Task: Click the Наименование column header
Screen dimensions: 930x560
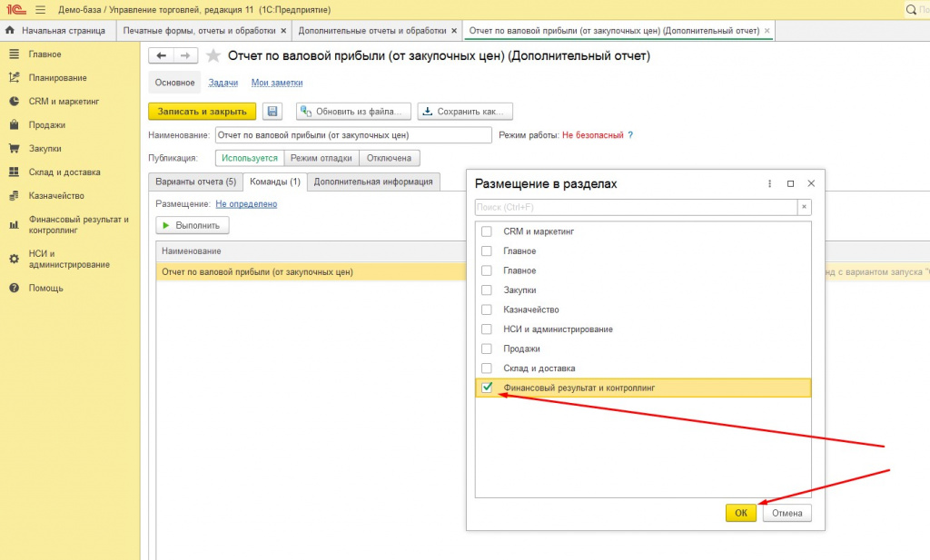Action: [312, 251]
